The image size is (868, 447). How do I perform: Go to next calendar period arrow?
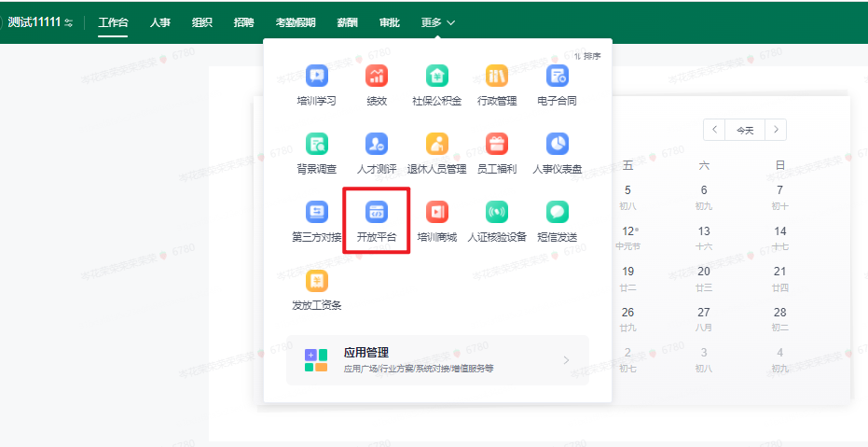pyautogui.click(x=776, y=130)
